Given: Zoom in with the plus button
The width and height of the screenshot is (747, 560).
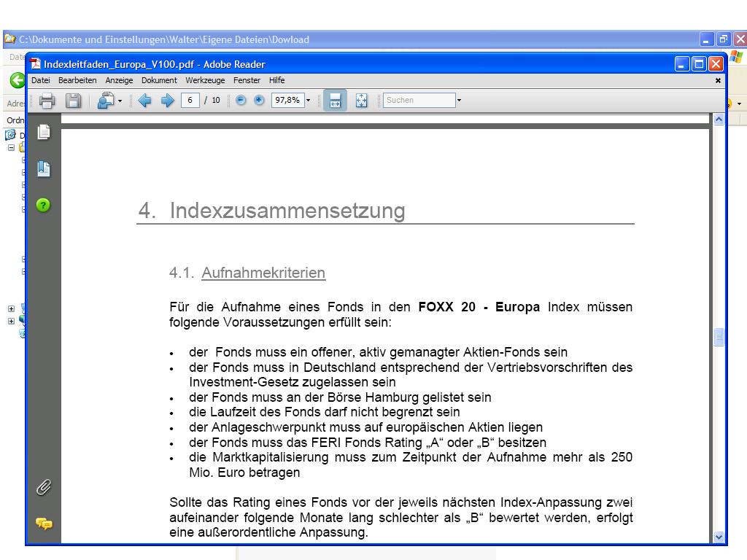Looking at the screenshot, I should pyautogui.click(x=259, y=100).
